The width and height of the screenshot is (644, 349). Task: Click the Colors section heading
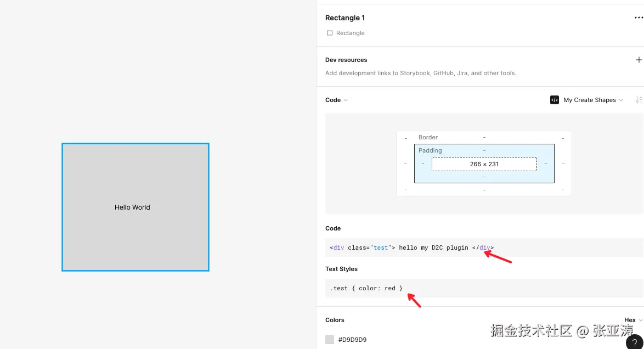335,320
